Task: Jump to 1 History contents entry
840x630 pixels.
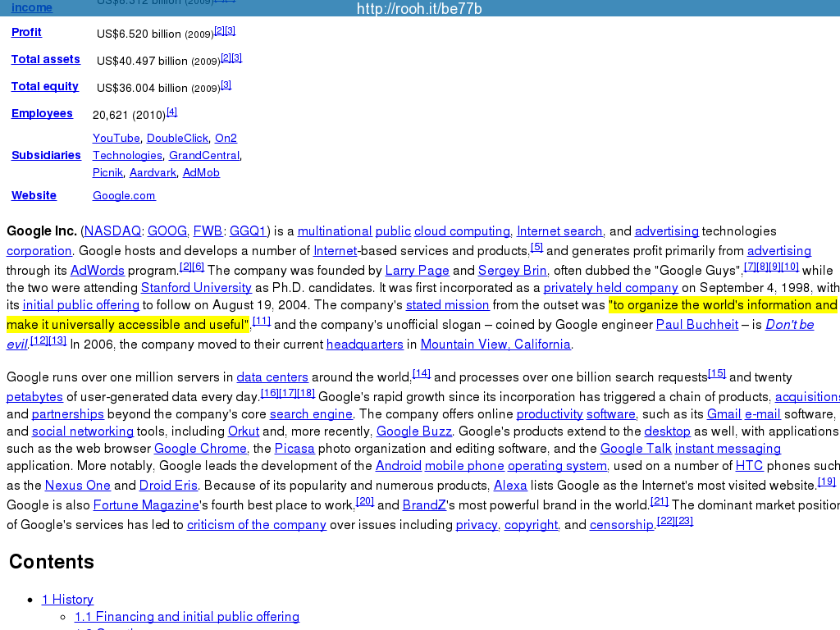Action: coord(67,600)
